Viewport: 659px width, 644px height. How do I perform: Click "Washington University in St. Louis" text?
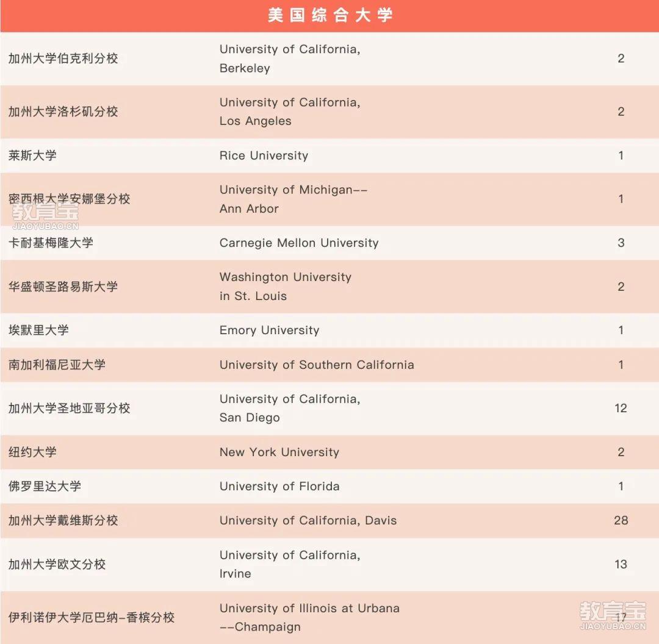(286, 287)
